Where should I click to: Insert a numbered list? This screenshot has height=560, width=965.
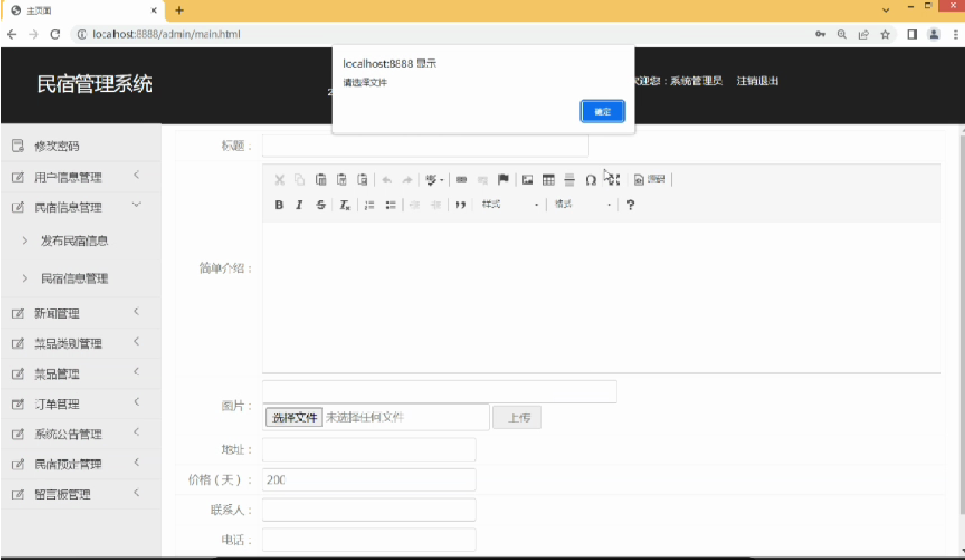369,205
